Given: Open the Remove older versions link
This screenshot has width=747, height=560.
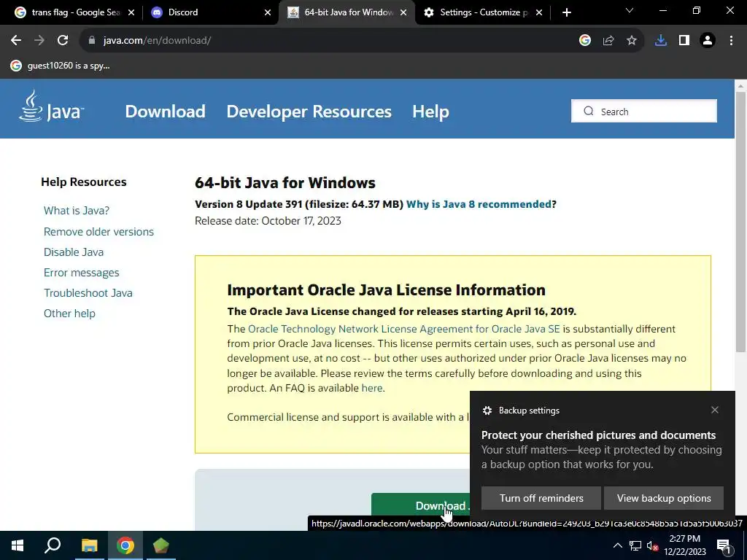Looking at the screenshot, I should (98, 231).
